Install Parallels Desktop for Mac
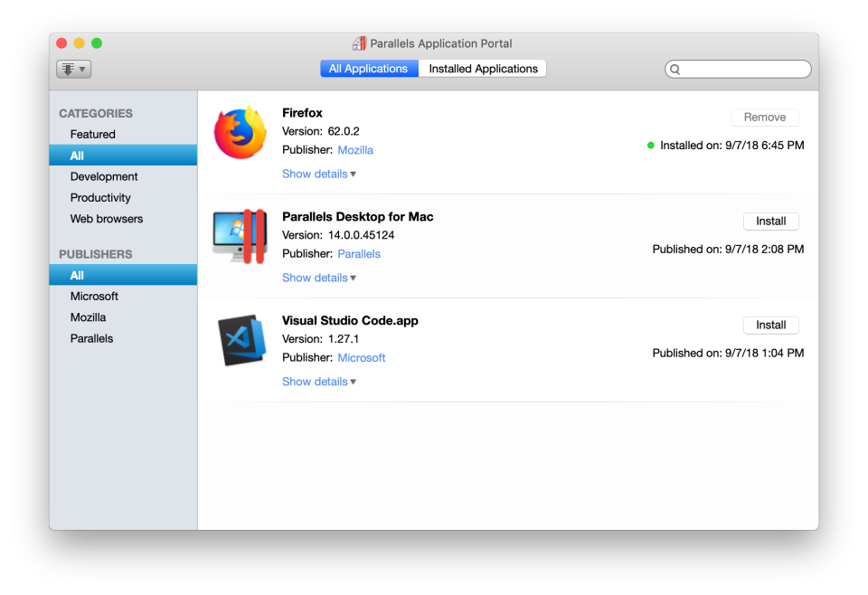 (x=770, y=221)
